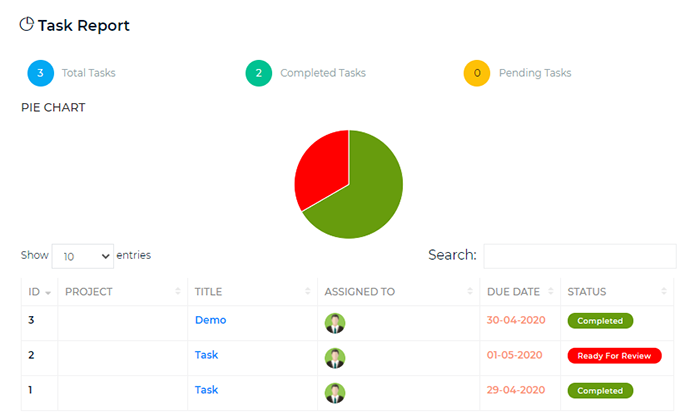Click the yellow Pending Tasks count badge
This screenshot has height=412, width=695.
pyautogui.click(x=476, y=73)
